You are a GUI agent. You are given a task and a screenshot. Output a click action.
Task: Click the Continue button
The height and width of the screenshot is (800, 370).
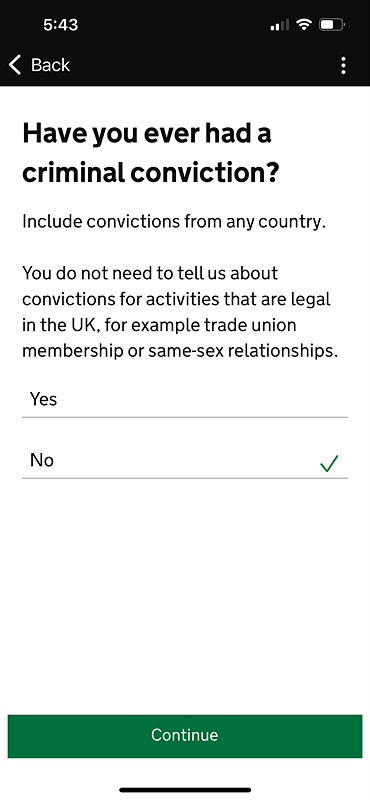(185, 735)
